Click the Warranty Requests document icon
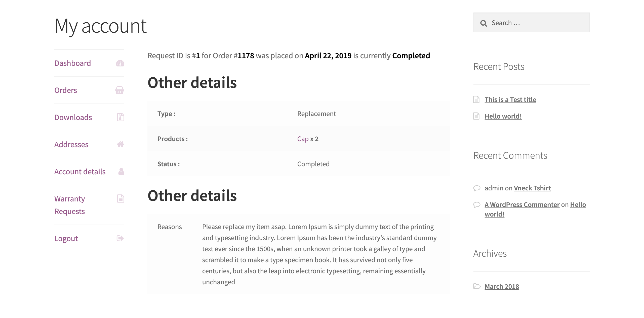644x318 pixels. click(x=120, y=199)
